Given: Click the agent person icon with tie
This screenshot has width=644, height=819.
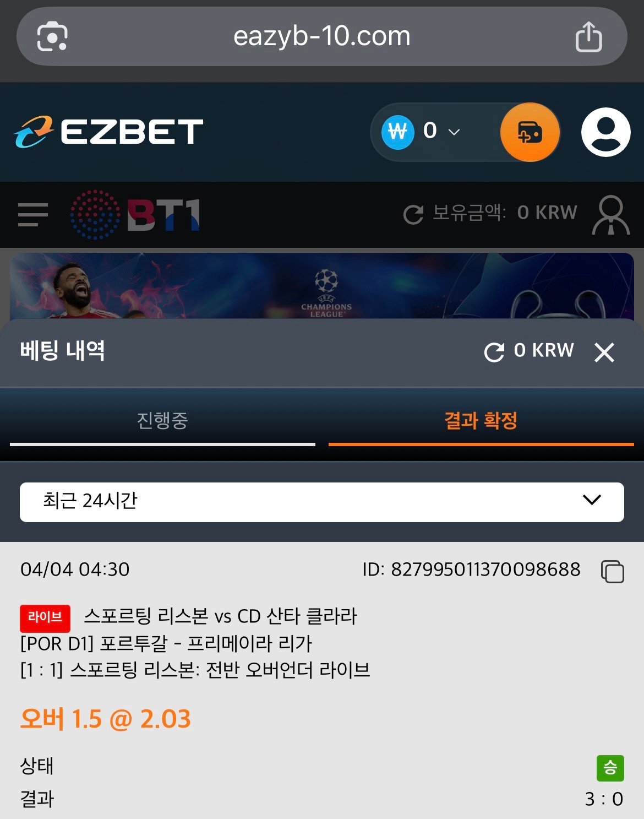Looking at the screenshot, I should click(610, 215).
